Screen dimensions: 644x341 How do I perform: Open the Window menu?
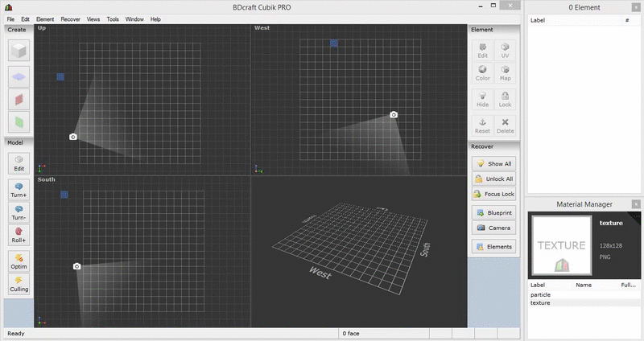134,19
